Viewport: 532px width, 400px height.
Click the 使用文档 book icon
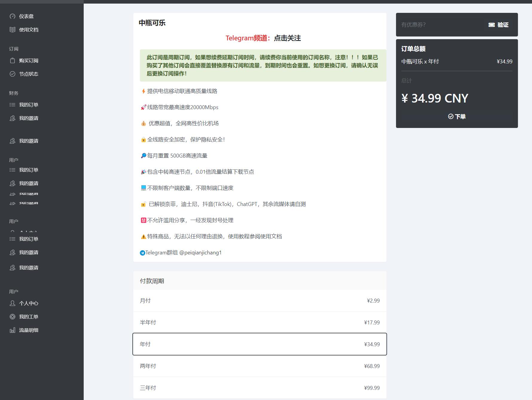pyautogui.click(x=13, y=30)
